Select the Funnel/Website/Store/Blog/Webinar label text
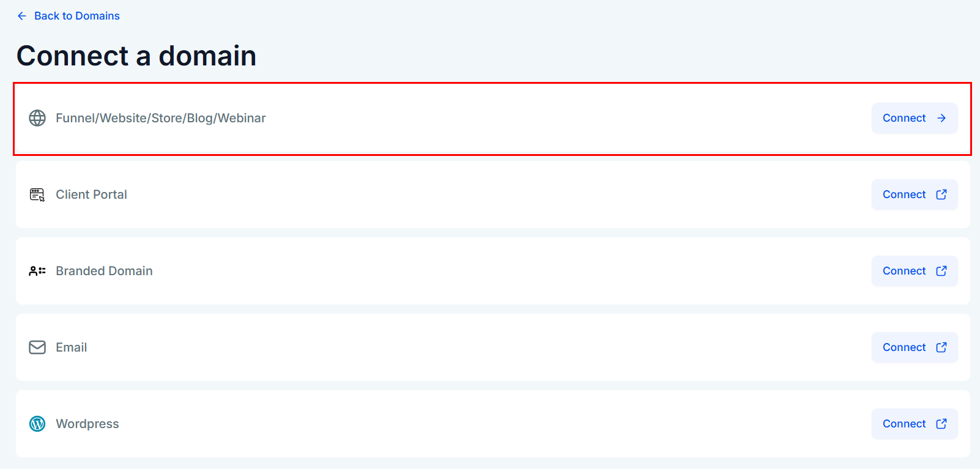Image resolution: width=980 pixels, height=469 pixels. pos(160,118)
